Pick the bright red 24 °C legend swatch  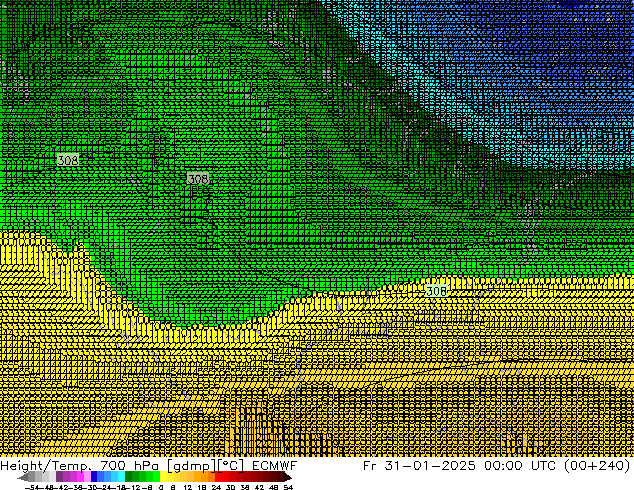coord(218,476)
